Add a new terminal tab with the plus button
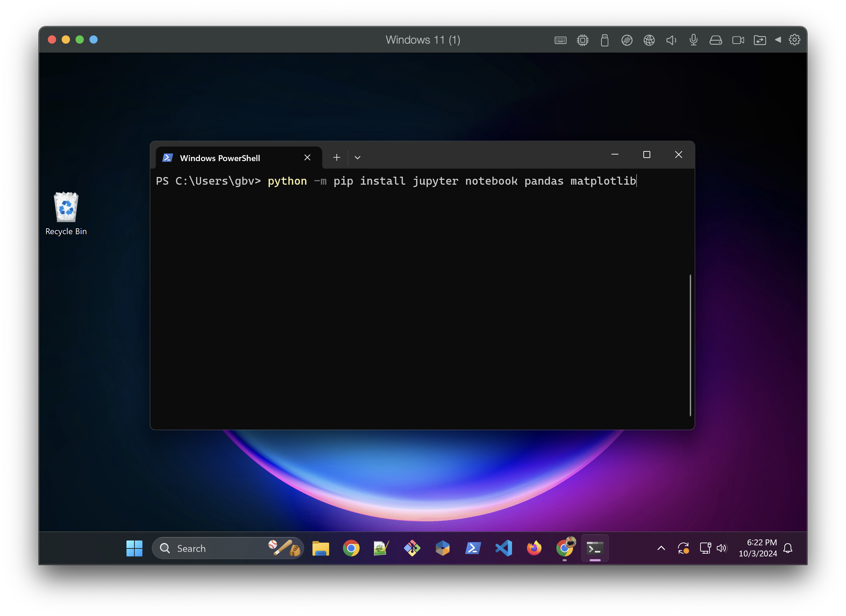 pos(336,158)
